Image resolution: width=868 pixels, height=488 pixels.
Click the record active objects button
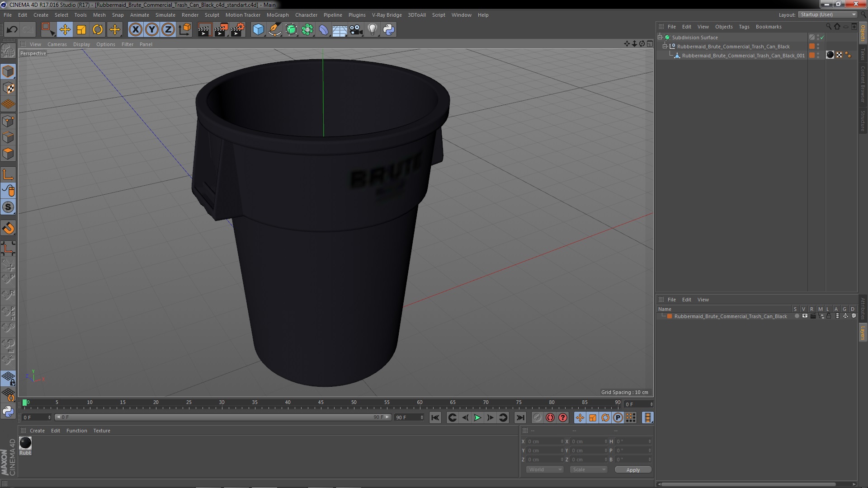click(538, 418)
